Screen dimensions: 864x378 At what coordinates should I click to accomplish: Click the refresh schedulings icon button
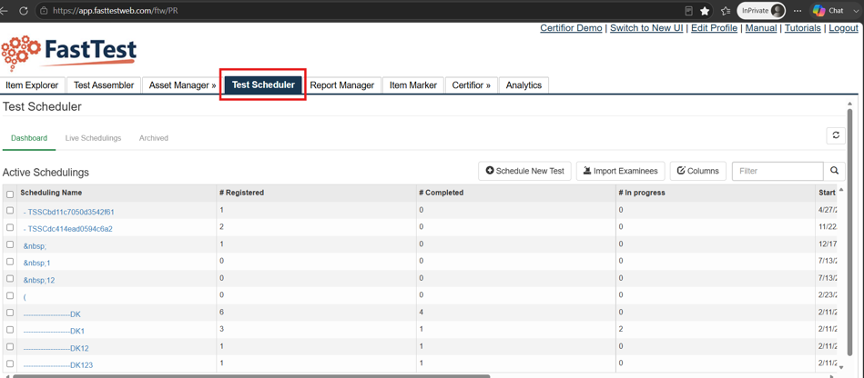836,135
